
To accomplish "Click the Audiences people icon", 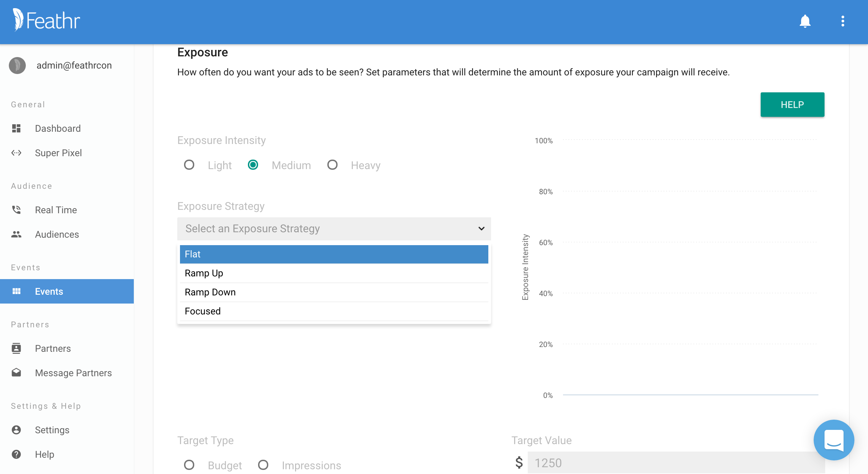I will 16,234.
